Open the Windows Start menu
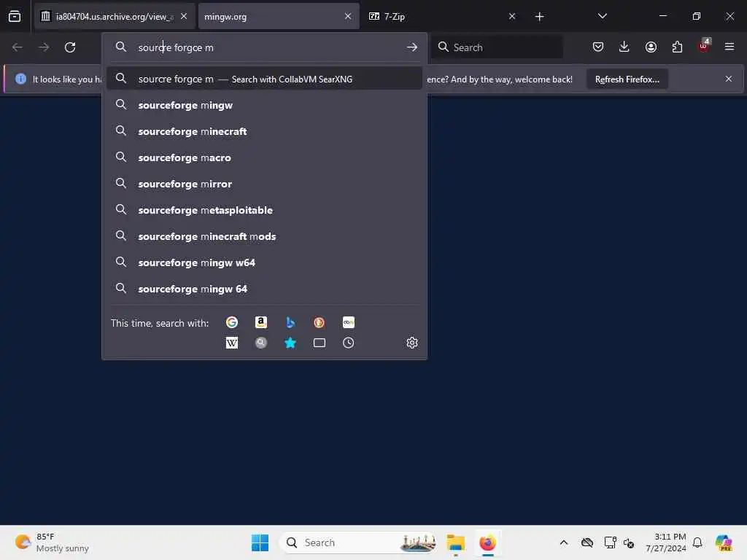 [260, 542]
